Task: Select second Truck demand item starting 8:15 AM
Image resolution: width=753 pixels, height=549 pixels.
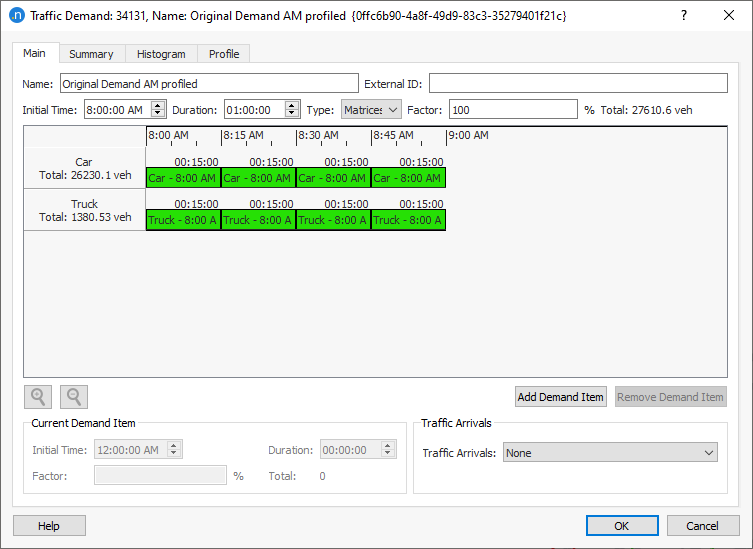Action: pyautogui.click(x=258, y=220)
